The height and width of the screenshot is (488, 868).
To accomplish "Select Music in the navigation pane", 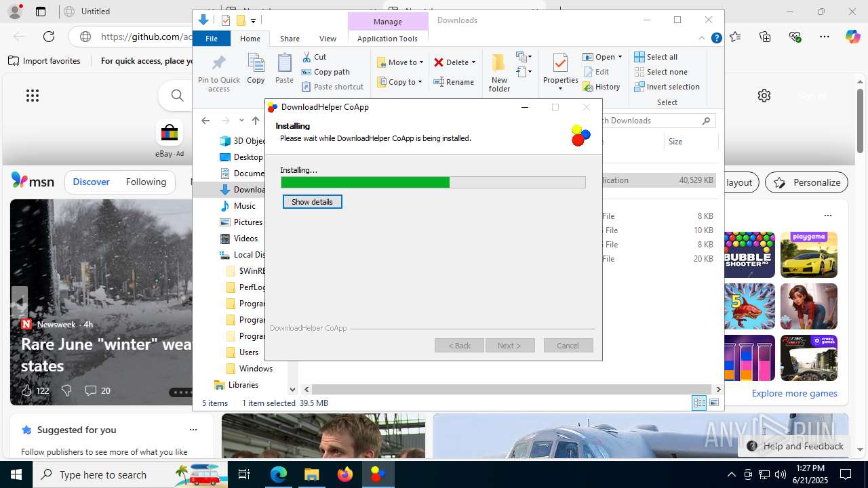I will (x=245, y=206).
